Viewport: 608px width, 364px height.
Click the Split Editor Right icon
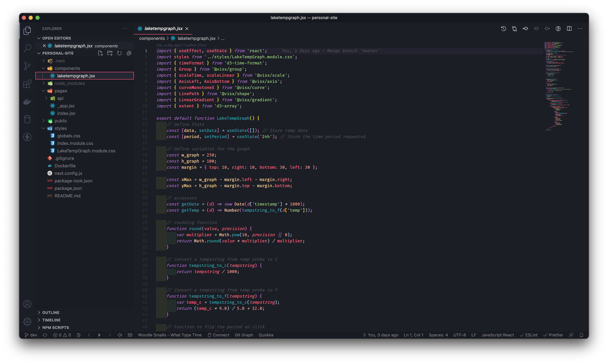pos(569,29)
